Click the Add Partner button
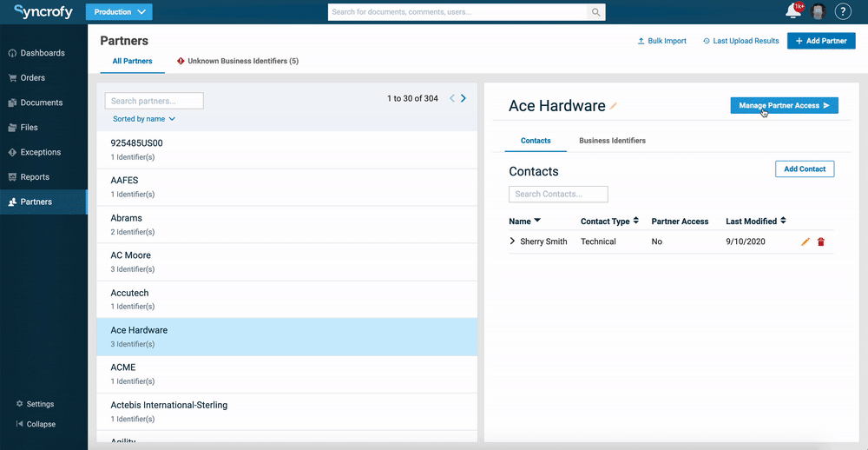Image resolution: width=868 pixels, height=450 pixels. [821, 41]
